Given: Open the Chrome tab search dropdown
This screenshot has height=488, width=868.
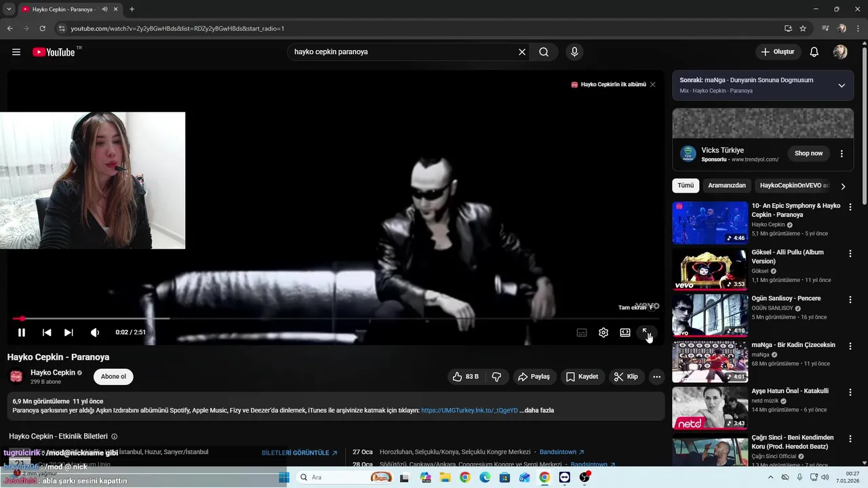Looking at the screenshot, I should [9, 9].
